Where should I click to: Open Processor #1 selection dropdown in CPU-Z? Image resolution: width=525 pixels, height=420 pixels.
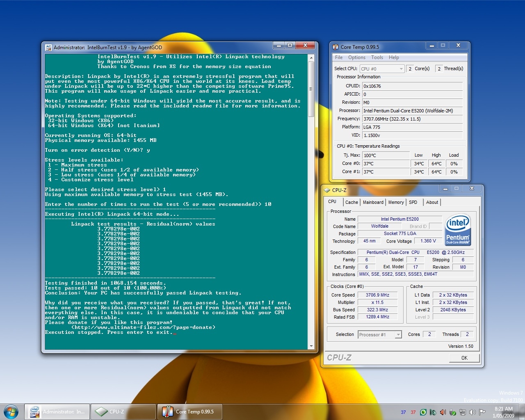(380, 335)
